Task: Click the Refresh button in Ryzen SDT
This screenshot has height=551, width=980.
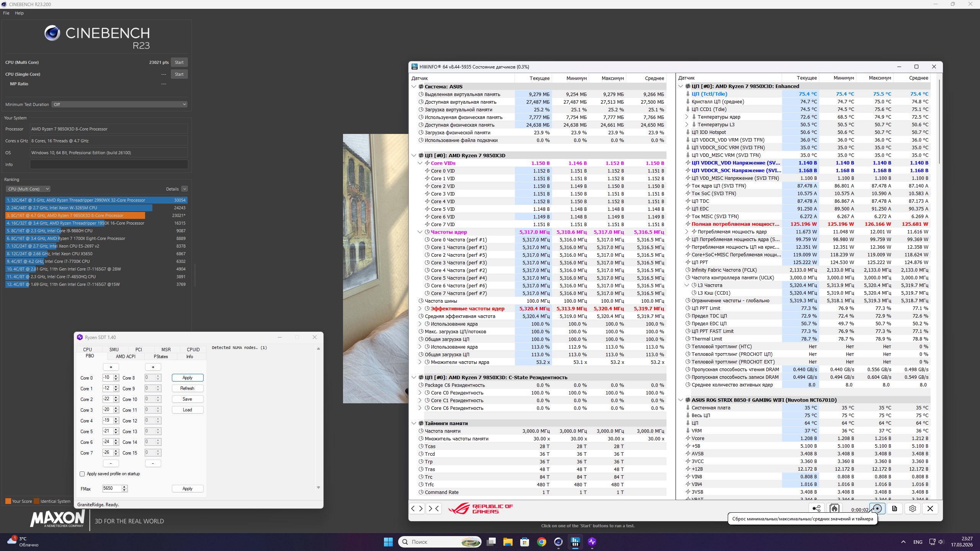Action: click(x=187, y=388)
